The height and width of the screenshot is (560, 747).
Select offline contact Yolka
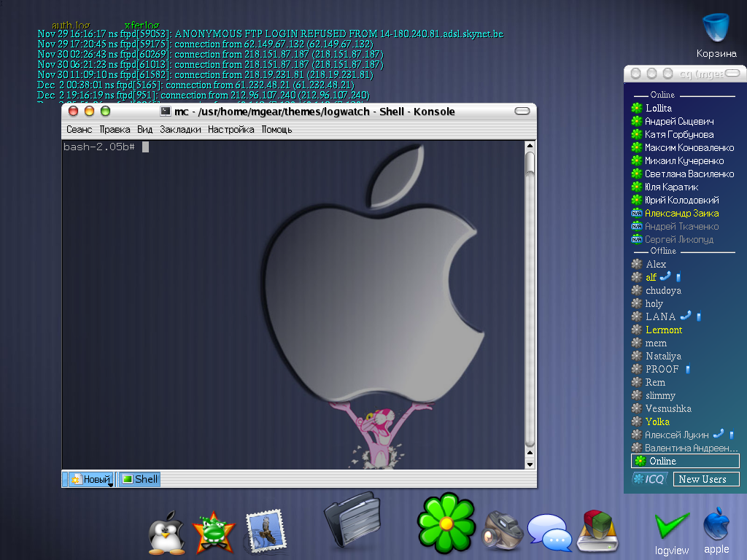click(657, 421)
